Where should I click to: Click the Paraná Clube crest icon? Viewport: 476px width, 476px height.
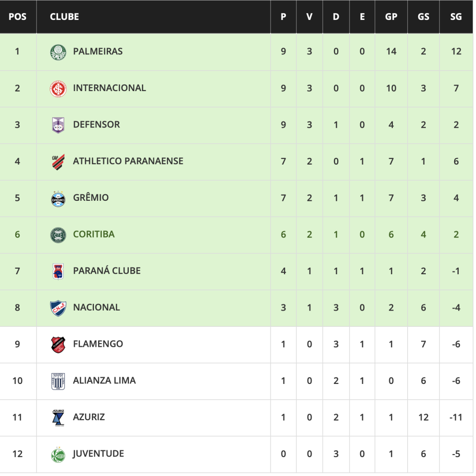[58, 271]
